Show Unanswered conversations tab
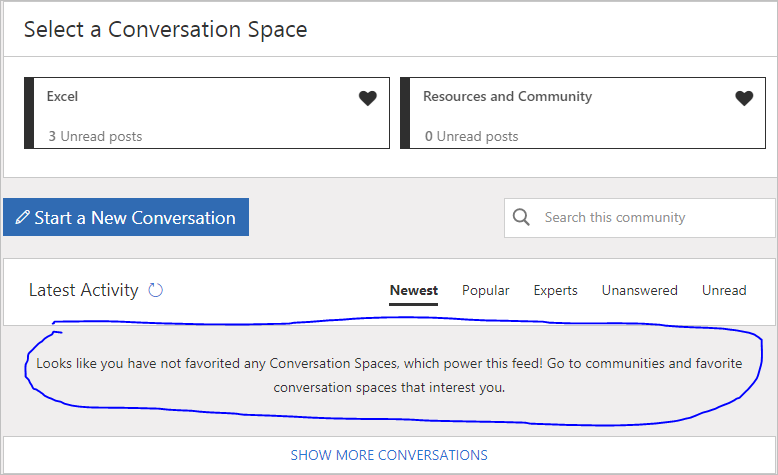This screenshot has height=475, width=778. point(639,291)
